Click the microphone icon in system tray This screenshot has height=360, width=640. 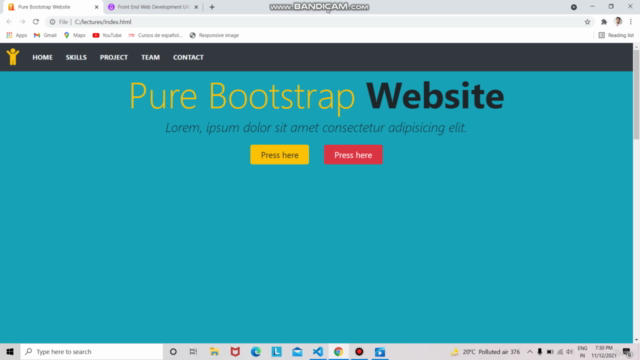coord(540,351)
